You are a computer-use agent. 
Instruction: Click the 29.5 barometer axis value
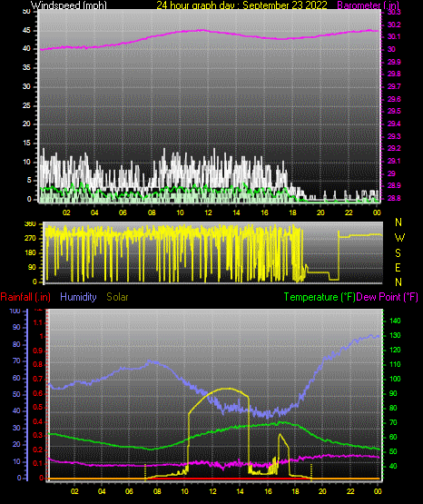coord(394,111)
